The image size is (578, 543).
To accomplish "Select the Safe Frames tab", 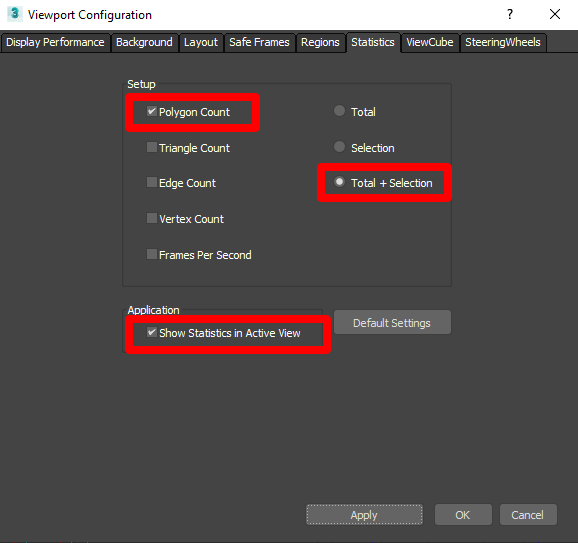I will (x=260, y=42).
